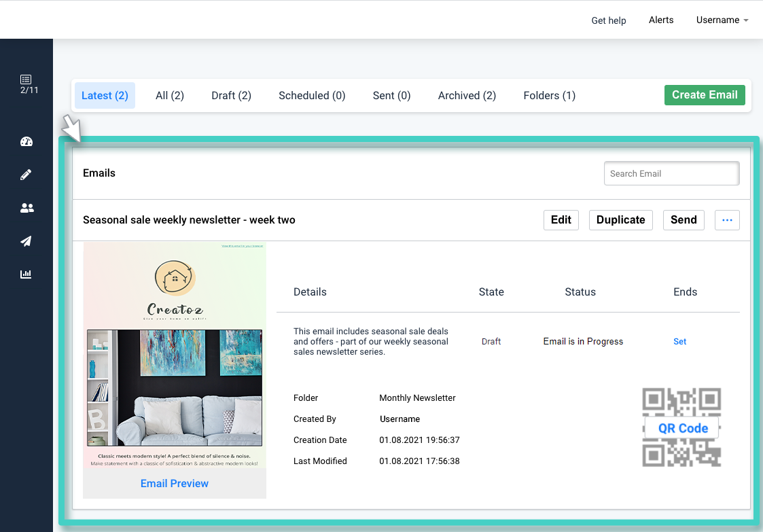Select the pencil edit icon in sidebar
Image resolution: width=763 pixels, height=532 pixels.
26,175
